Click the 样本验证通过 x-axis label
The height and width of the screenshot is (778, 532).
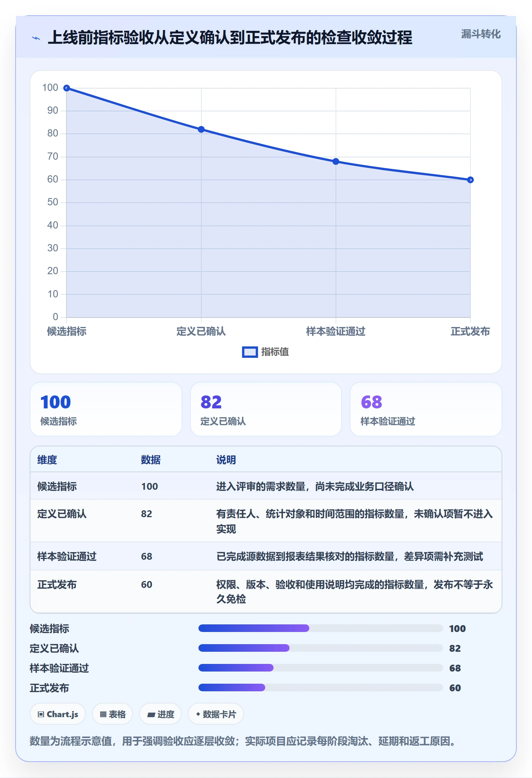[336, 332]
